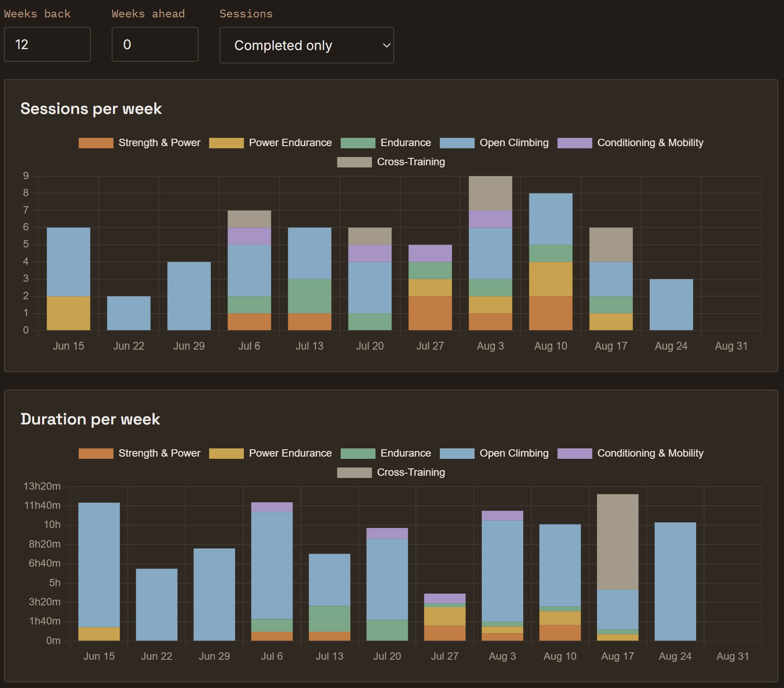The height and width of the screenshot is (688, 784).
Task: Click Aug 17 Cross-Training segment in Duration chart
Action: coord(618,542)
